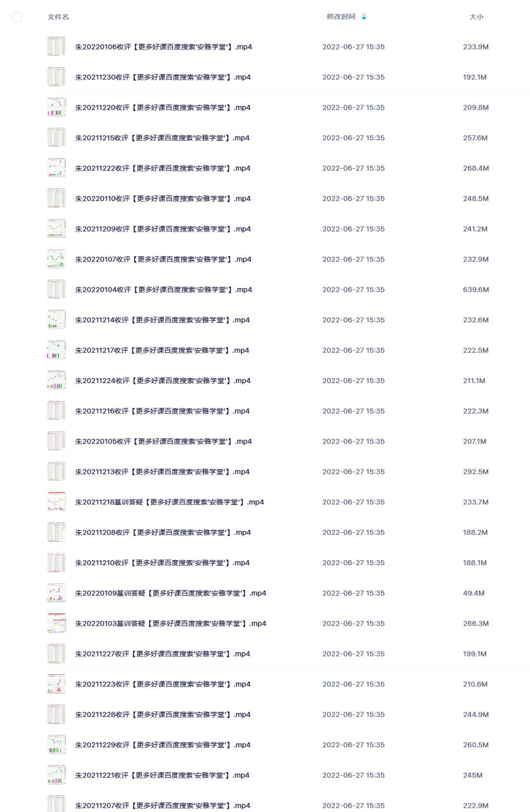
Task: Open file 朱20220103基训答疑 mp4
Action: point(171,624)
